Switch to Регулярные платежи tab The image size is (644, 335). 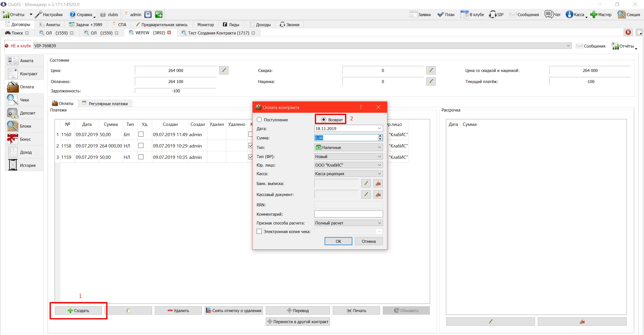105,103
